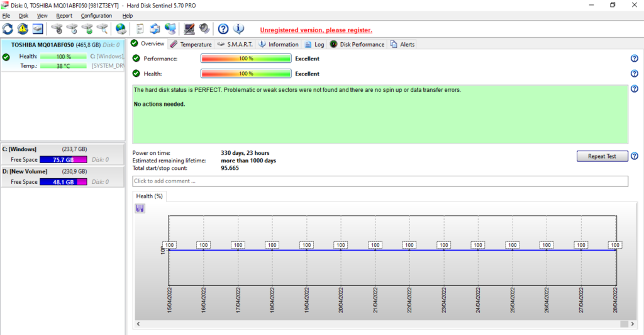The width and height of the screenshot is (644, 335).
Task: Open the Help menu
Action: pos(127,16)
